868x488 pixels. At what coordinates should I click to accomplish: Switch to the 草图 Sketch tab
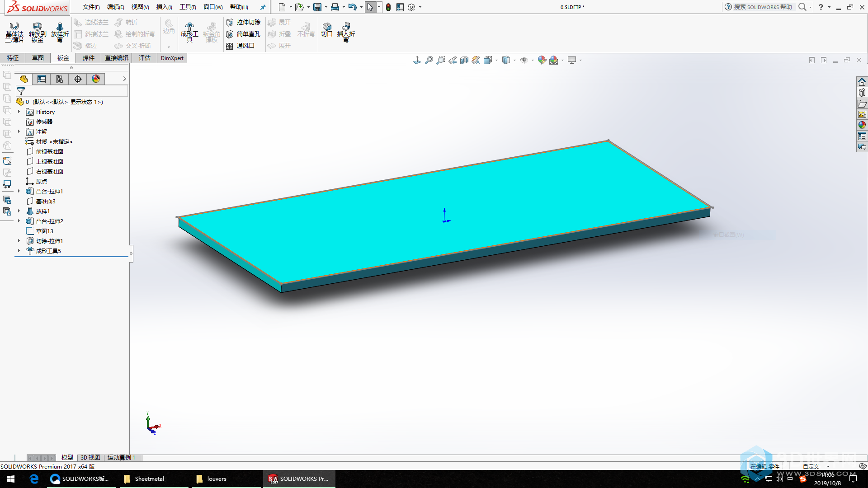point(38,58)
